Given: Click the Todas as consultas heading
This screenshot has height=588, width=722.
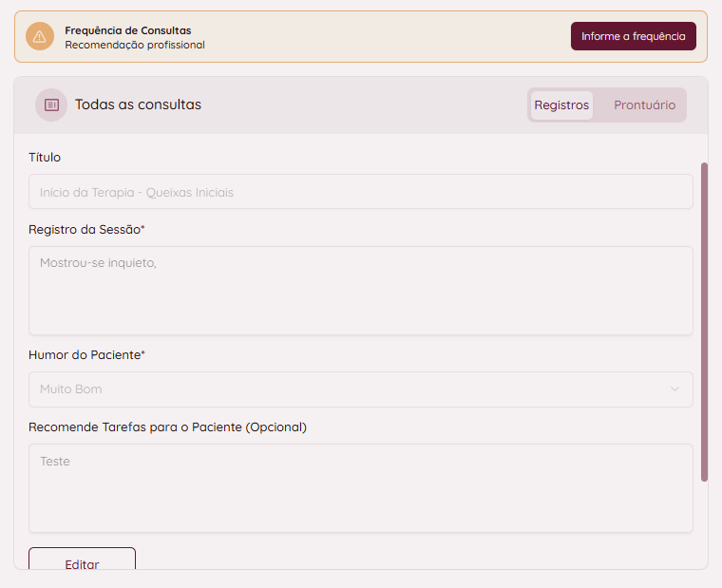Looking at the screenshot, I should tap(138, 104).
